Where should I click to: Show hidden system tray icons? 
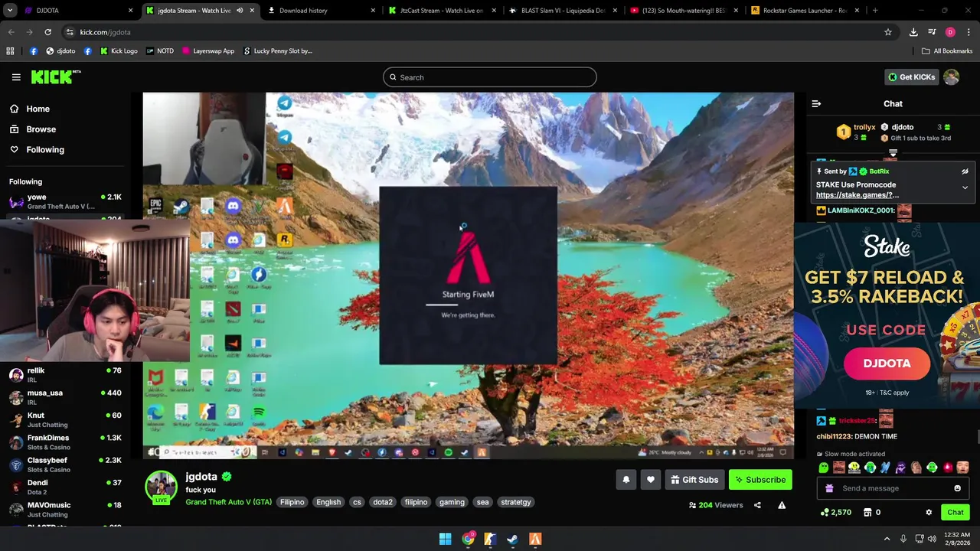pyautogui.click(x=887, y=539)
